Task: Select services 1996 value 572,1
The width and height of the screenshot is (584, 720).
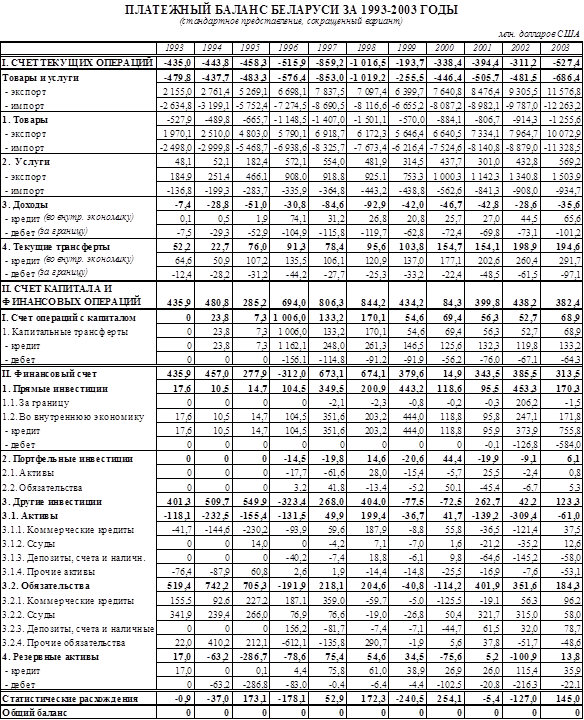Action: click(x=295, y=162)
